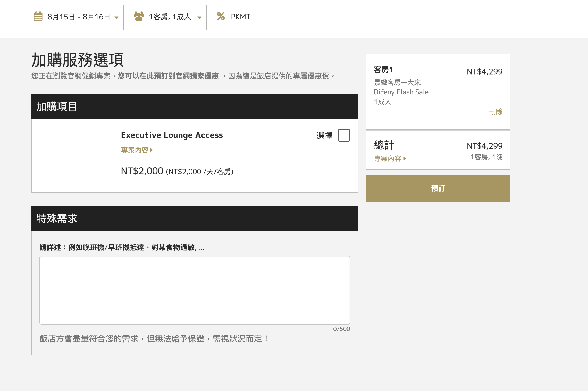This screenshot has height=391, width=588.
Task: Click the guests dropdown caret arrow
Action: tap(199, 18)
